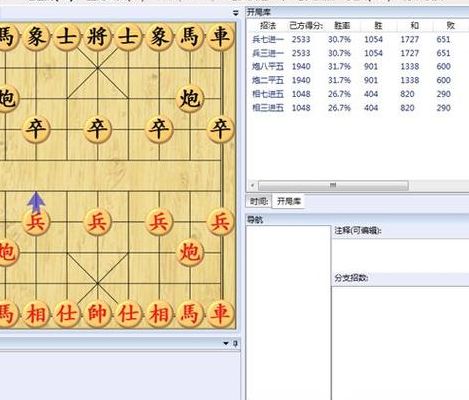Click the blue move arrow marker
Screen dimensions: 469x400
[36, 202]
